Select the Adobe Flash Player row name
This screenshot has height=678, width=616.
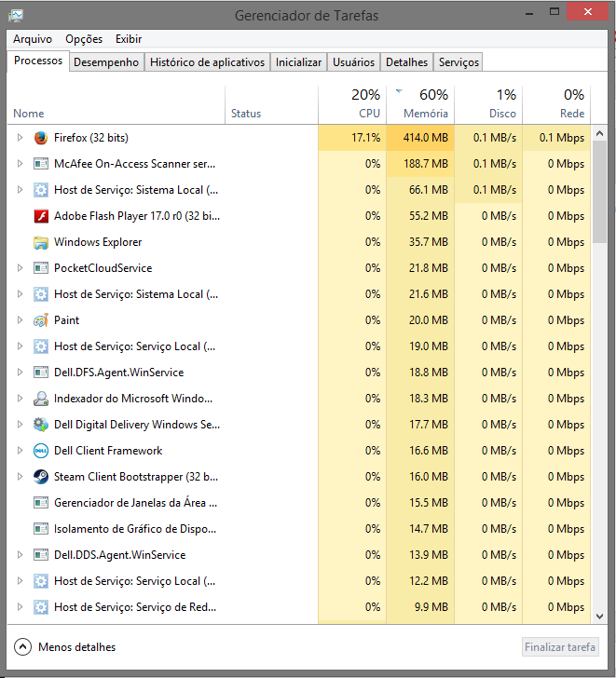[137, 216]
